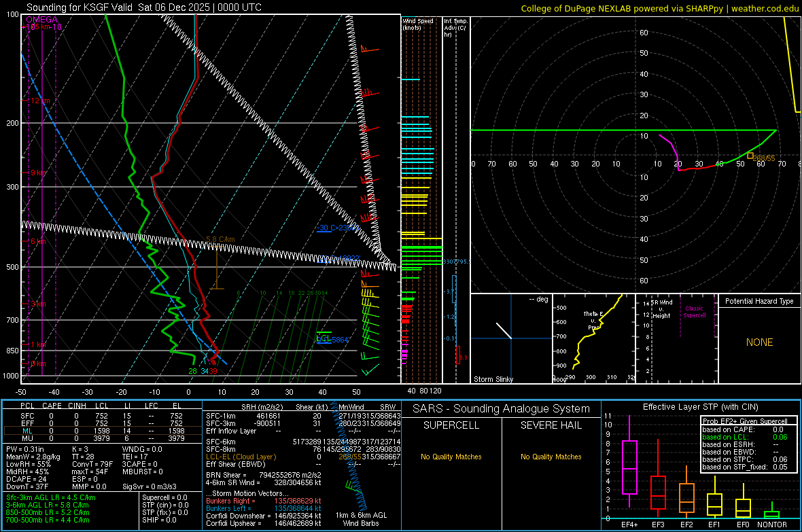Click the 'Eff Inflow Layer' row label

(232, 431)
